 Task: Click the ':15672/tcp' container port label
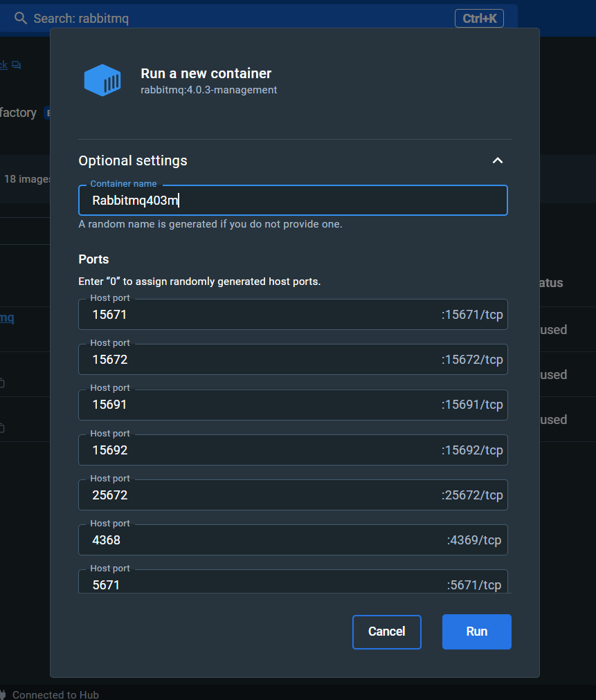click(472, 360)
